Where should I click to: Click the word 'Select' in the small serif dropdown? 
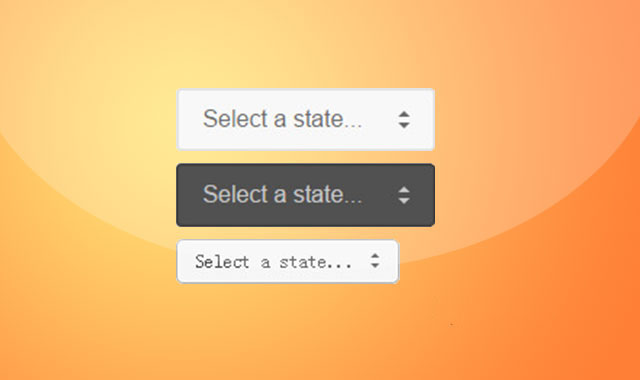222,262
